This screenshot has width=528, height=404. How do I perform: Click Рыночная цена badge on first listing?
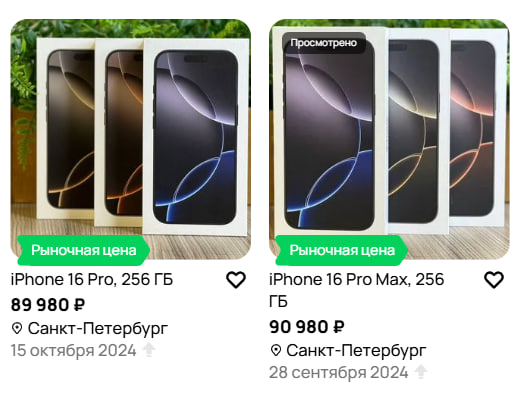(83, 250)
